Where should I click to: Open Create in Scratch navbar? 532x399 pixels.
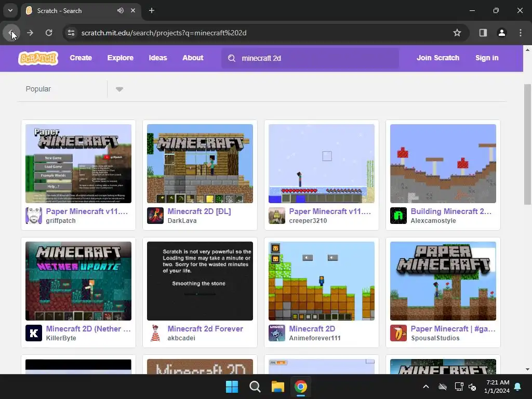point(81,58)
